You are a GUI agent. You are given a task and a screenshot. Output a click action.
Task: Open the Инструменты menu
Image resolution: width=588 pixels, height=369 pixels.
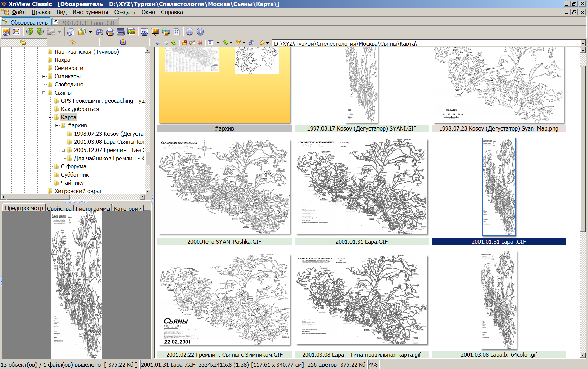tap(90, 12)
